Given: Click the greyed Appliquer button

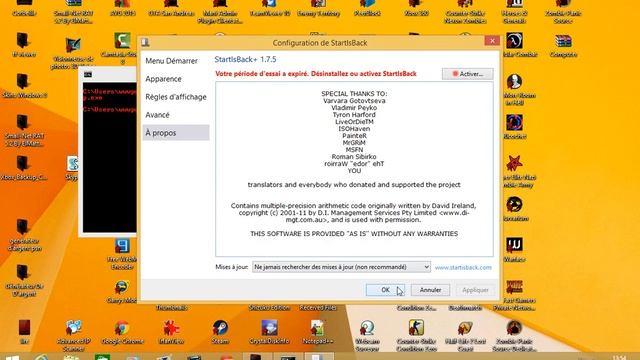Looking at the screenshot, I should point(475,290).
